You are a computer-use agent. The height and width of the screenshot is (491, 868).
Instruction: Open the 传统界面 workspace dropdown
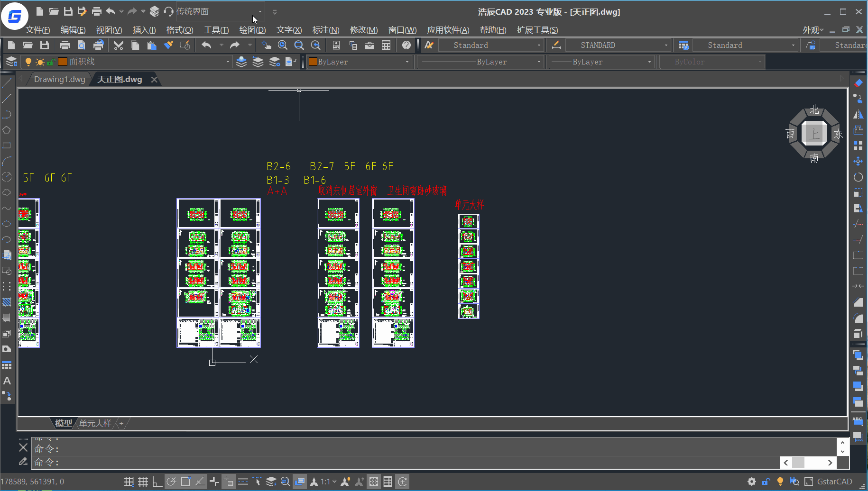tap(260, 12)
